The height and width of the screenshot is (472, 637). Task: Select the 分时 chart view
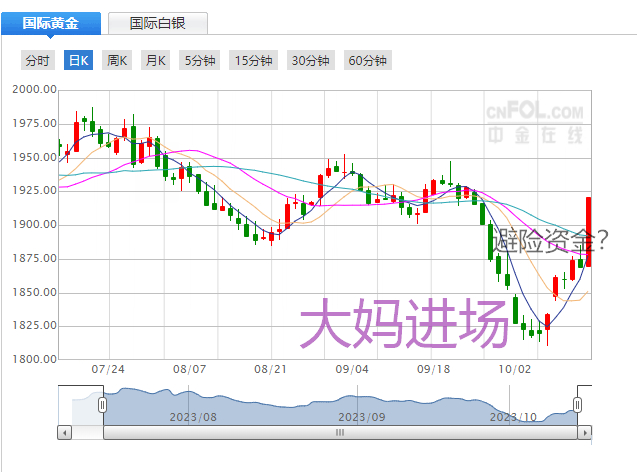click(38, 61)
